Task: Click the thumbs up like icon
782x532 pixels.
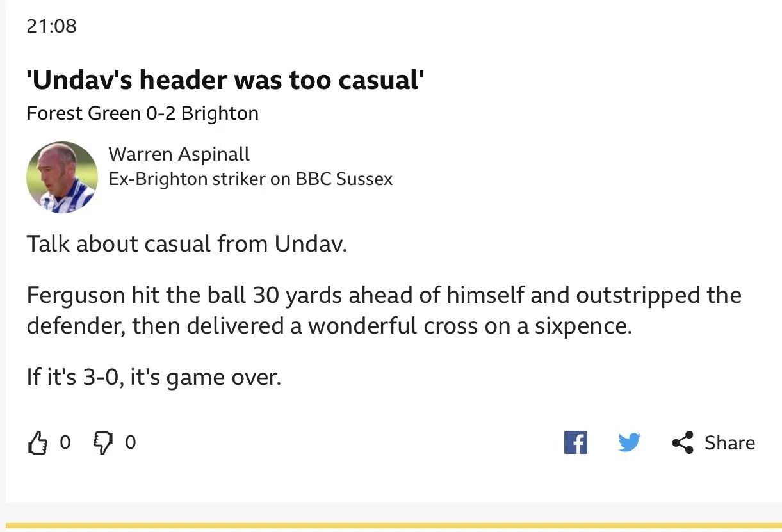Action: point(38,442)
